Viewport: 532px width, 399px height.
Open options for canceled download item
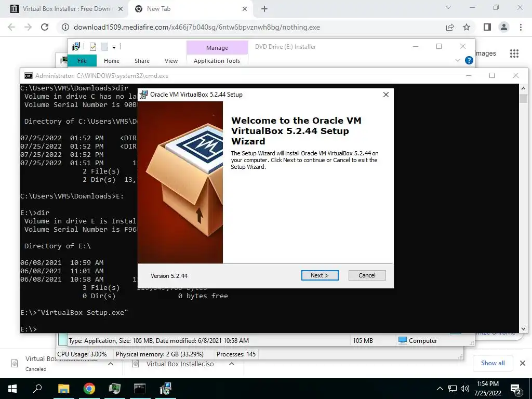pos(110,364)
